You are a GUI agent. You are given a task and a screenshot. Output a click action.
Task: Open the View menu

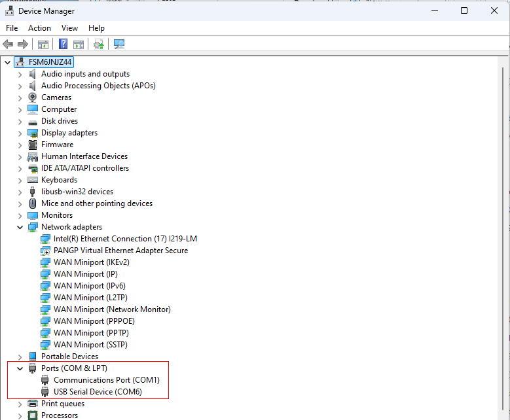click(69, 28)
